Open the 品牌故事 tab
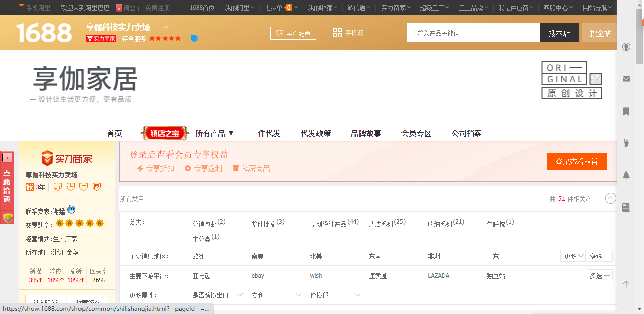This screenshot has width=644, height=314. (x=366, y=133)
